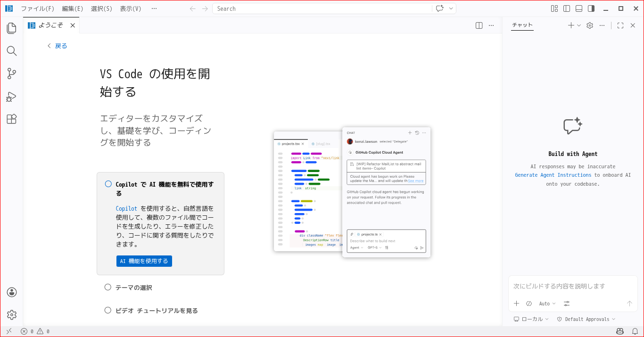Screen dimensions: 644x337
Task: Expand the new chat dropdown chevron
Action: pyautogui.click(x=579, y=25)
